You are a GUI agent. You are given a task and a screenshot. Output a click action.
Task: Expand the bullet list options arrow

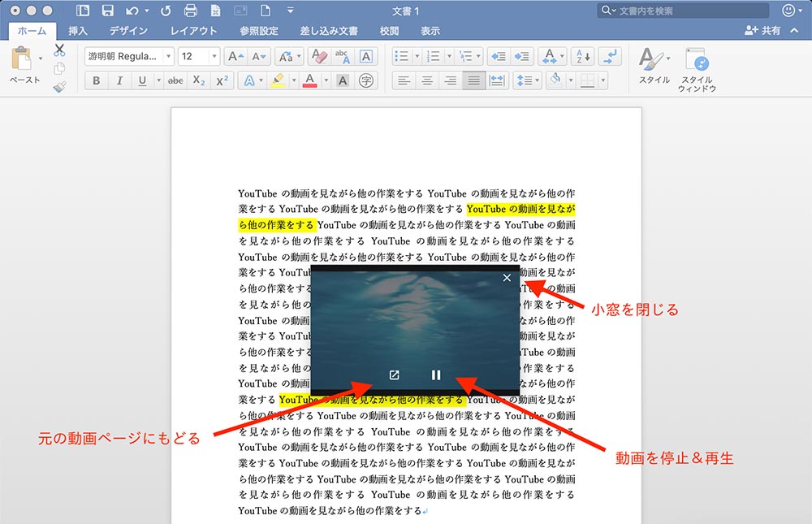click(417, 57)
